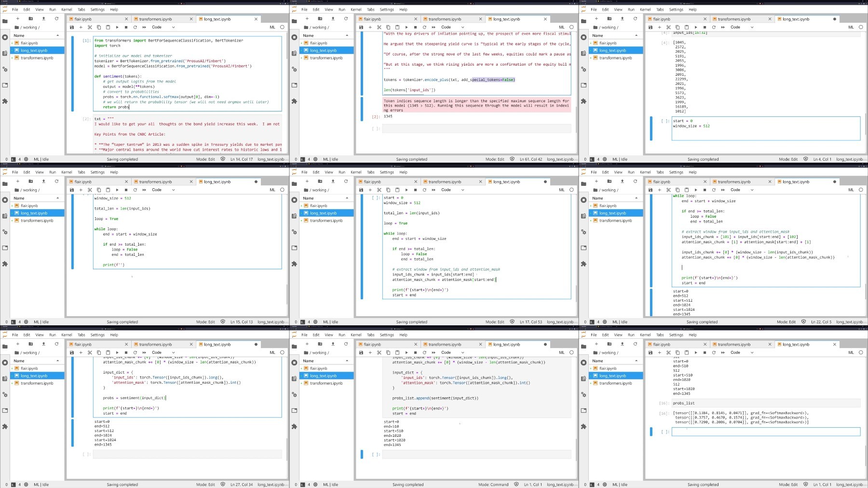Open command palette sidebar in top-middle panel

pyautogui.click(x=294, y=53)
